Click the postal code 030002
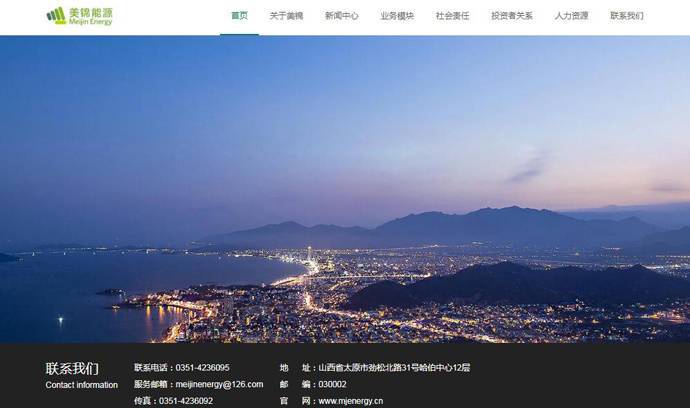 (332, 384)
